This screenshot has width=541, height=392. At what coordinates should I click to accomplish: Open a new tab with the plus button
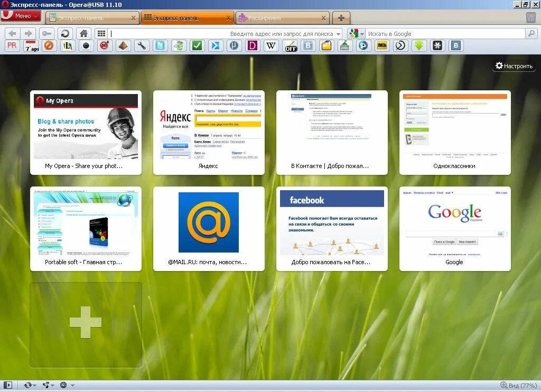[x=341, y=18]
